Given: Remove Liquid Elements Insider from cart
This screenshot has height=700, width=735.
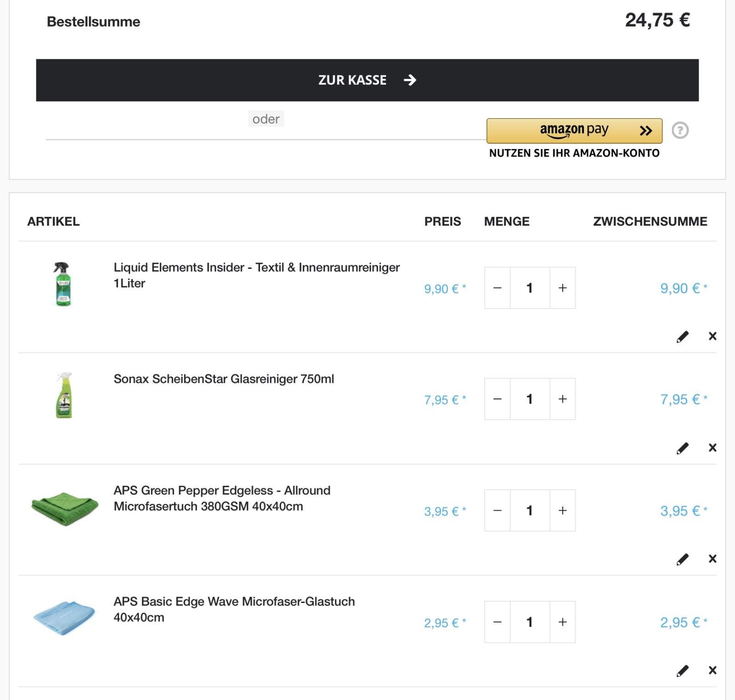Looking at the screenshot, I should 712,336.
